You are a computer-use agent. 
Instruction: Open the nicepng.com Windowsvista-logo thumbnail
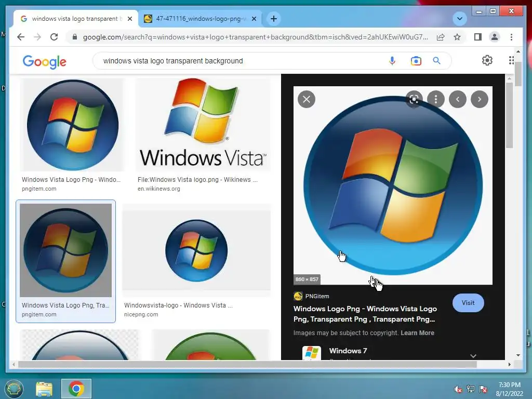[196, 250]
